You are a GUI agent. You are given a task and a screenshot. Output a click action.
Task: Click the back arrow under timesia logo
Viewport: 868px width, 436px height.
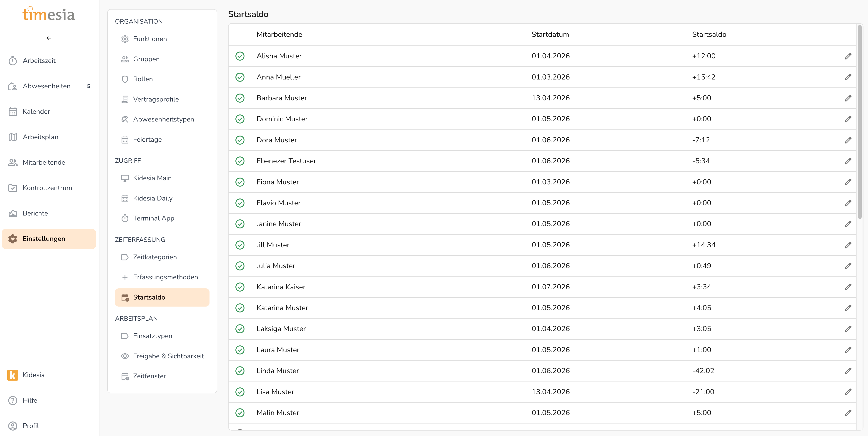pos(49,38)
